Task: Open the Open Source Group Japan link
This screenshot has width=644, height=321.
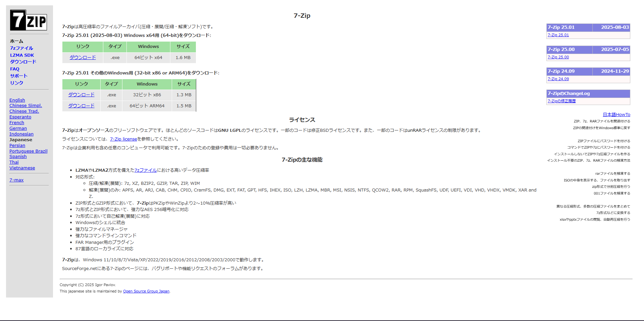Action: pos(146,291)
